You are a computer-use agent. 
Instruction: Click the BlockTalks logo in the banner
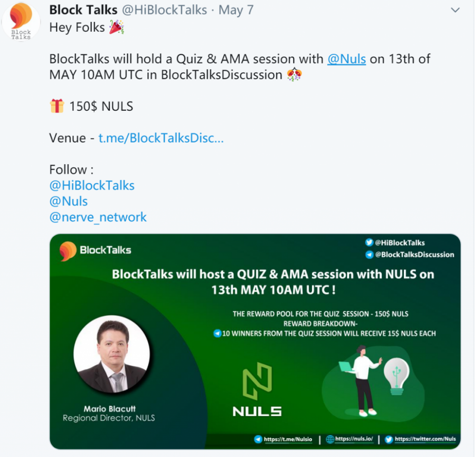point(95,251)
